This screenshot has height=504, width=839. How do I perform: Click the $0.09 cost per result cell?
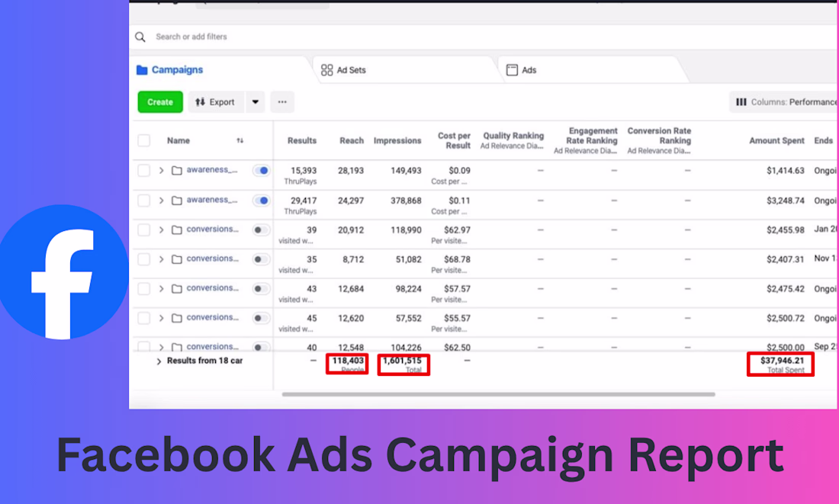[459, 171]
